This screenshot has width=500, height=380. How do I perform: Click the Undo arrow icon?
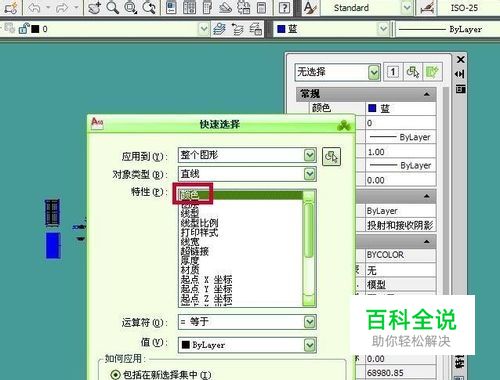34,7
